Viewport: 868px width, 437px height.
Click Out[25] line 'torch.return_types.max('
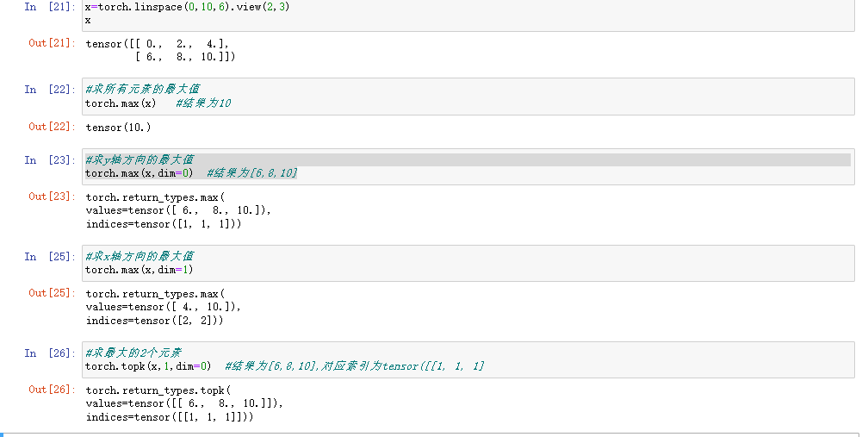[155, 294]
